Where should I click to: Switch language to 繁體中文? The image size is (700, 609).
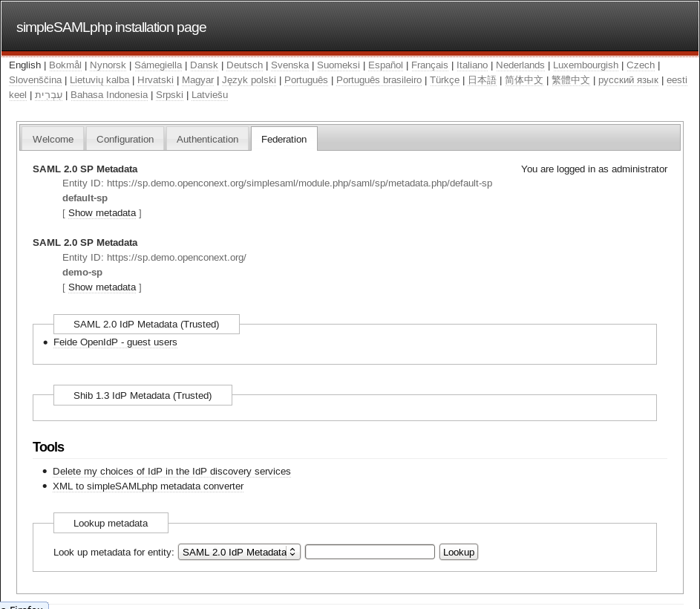(571, 80)
